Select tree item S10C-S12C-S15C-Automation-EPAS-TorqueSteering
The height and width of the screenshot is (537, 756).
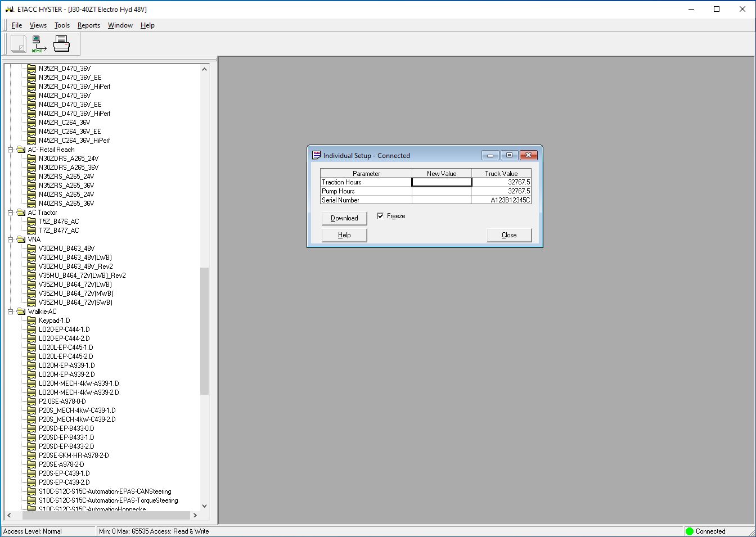pyautogui.click(x=108, y=500)
